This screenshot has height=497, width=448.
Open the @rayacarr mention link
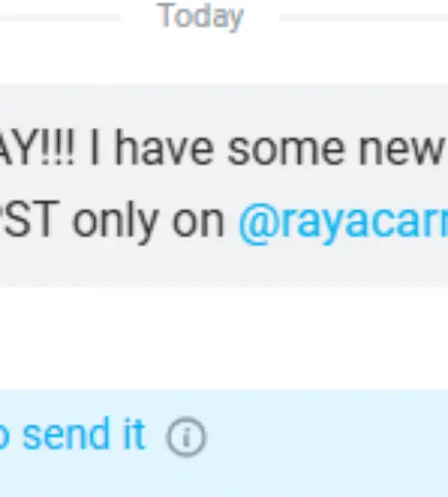343,222
